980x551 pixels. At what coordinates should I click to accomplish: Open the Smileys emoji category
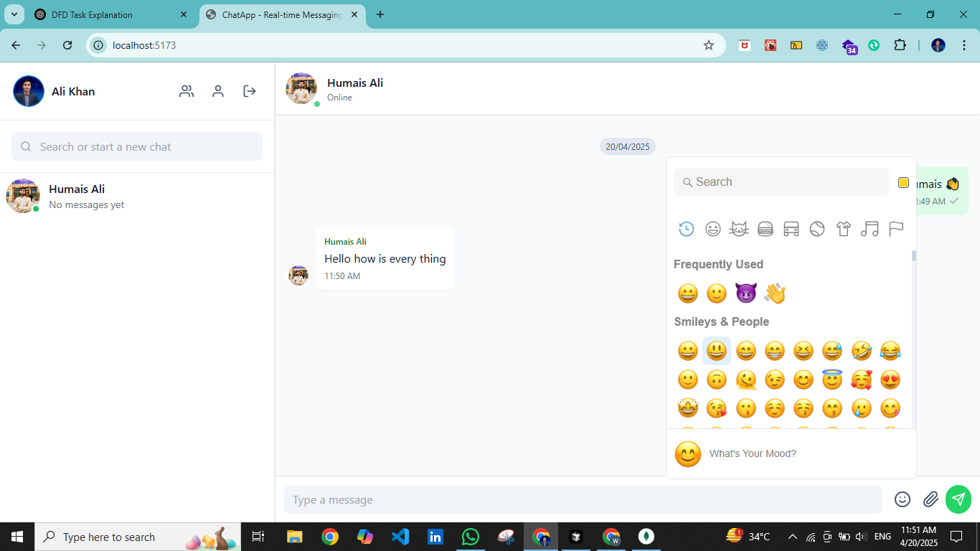tap(712, 228)
